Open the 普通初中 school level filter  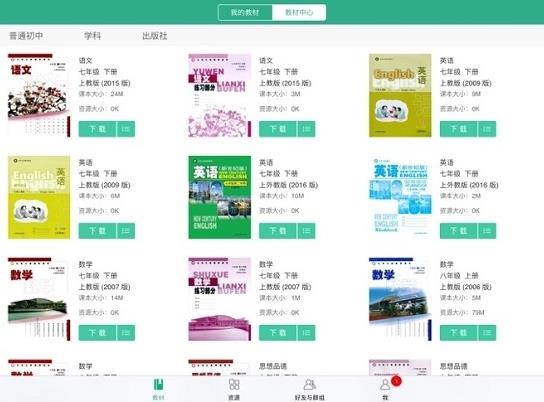point(26,36)
